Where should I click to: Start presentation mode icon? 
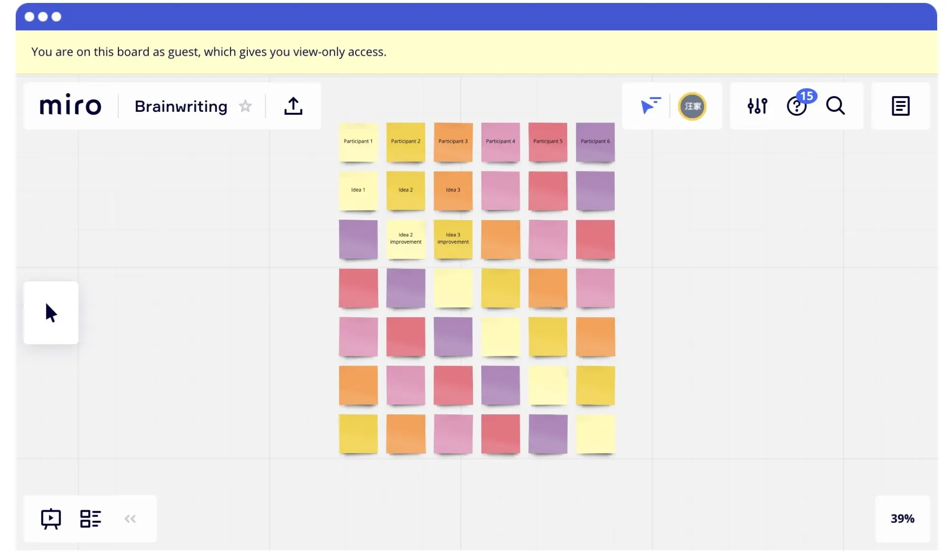[x=51, y=519]
